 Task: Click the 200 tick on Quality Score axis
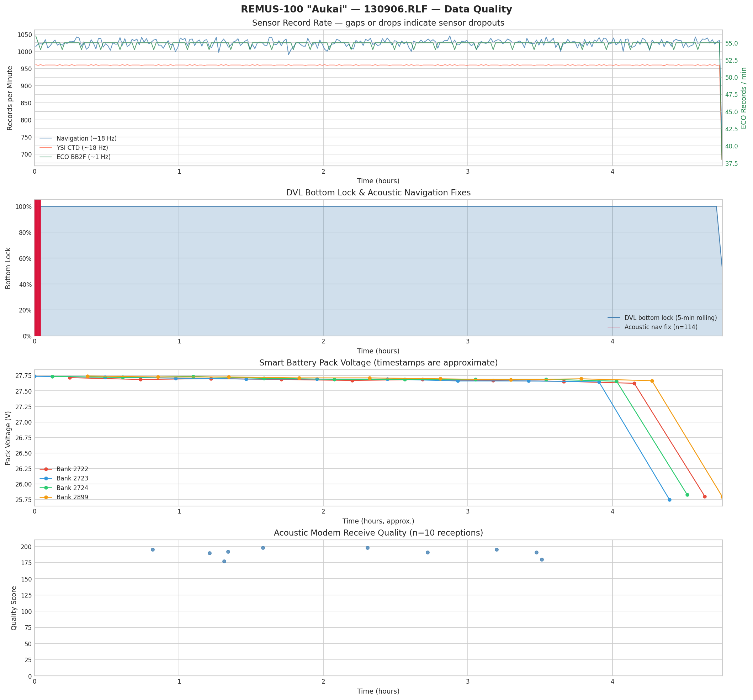click(27, 547)
